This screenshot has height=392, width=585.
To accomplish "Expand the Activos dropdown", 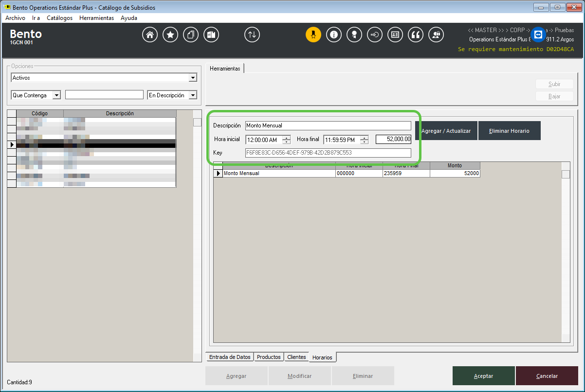I will click(193, 78).
